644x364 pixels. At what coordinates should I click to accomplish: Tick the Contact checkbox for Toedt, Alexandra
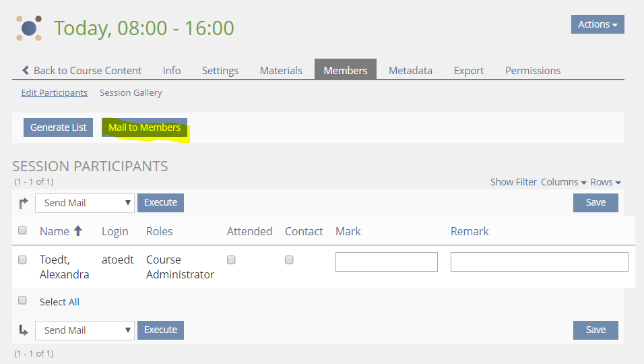[289, 260]
